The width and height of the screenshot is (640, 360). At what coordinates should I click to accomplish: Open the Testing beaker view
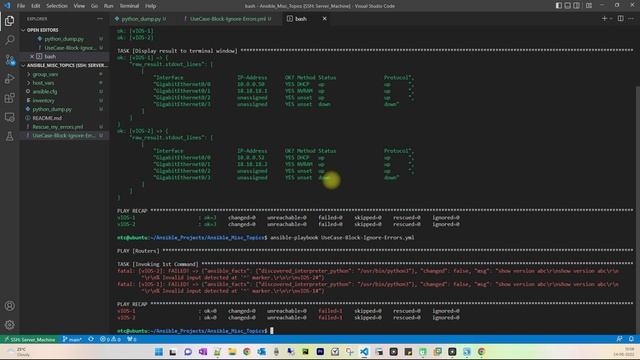[9, 136]
